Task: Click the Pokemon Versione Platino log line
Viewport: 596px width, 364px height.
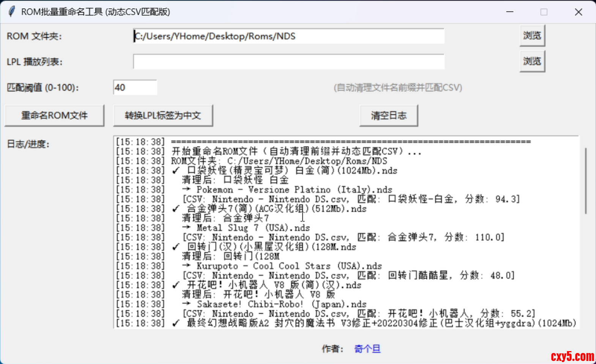Action: click(294, 190)
